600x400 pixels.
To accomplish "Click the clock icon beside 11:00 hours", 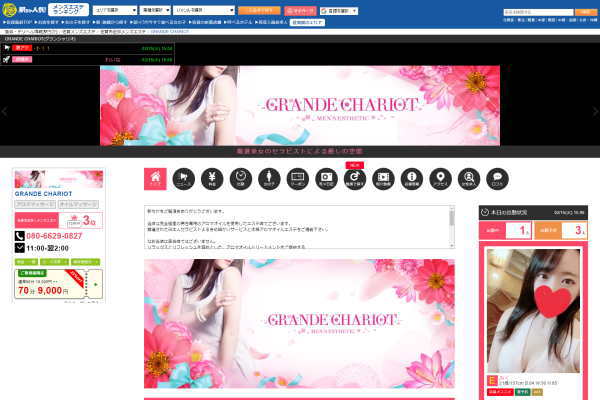I will pyautogui.click(x=20, y=248).
